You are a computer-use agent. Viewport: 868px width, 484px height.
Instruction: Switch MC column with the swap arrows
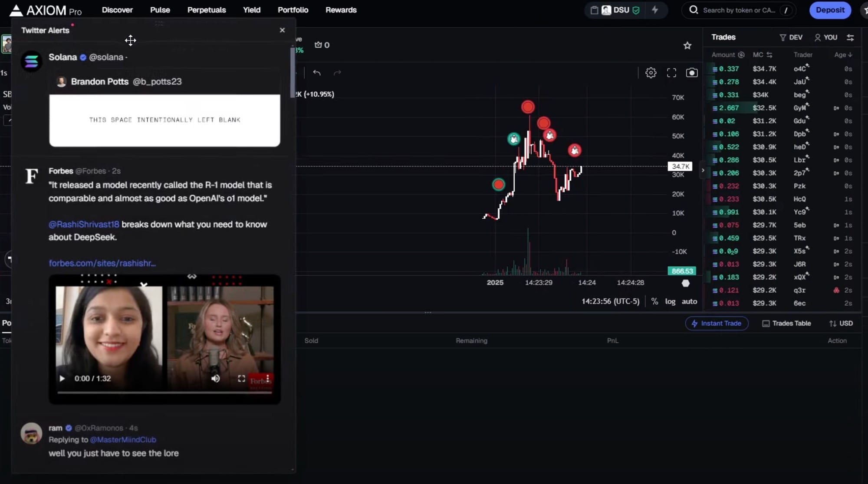coord(770,55)
